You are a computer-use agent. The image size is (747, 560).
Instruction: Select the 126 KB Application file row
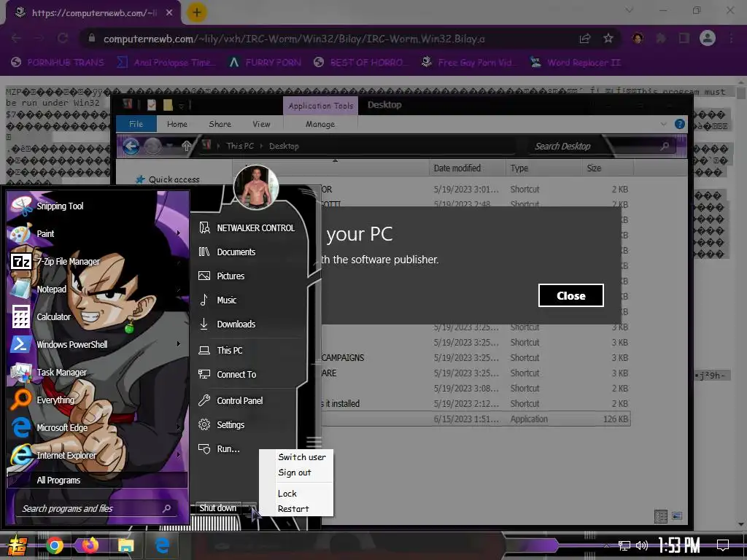476,419
